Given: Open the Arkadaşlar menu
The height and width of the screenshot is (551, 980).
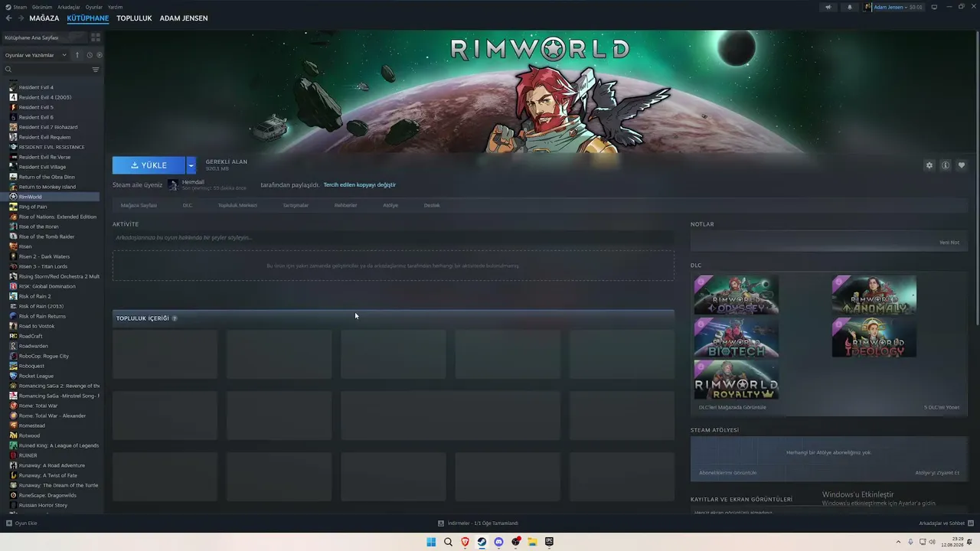Looking at the screenshot, I should [x=69, y=7].
